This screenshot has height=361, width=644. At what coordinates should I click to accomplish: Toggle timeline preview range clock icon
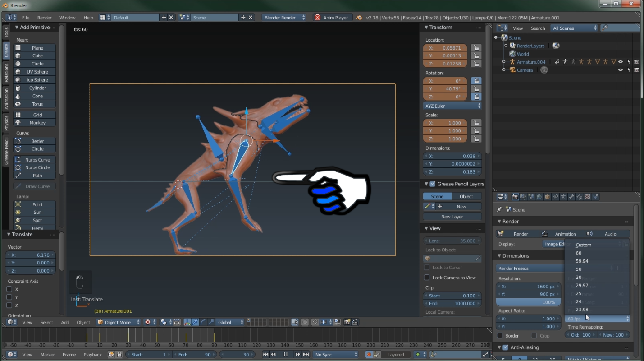tap(111, 355)
